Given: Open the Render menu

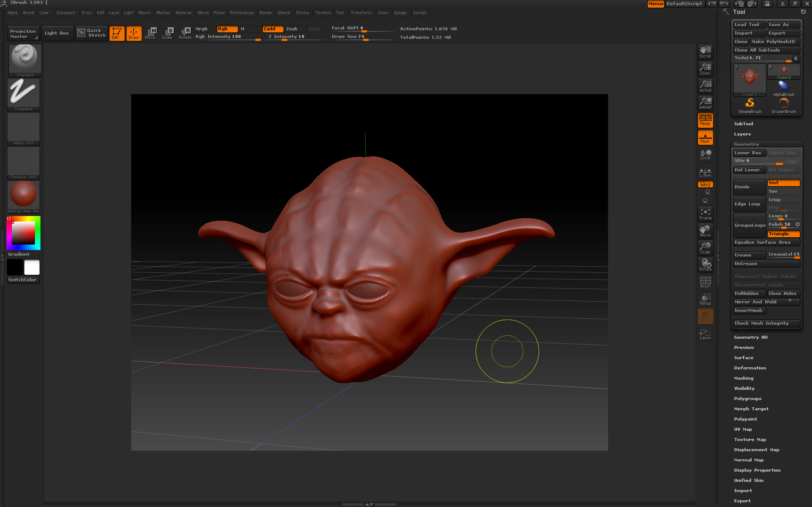Looking at the screenshot, I should 266,13.
